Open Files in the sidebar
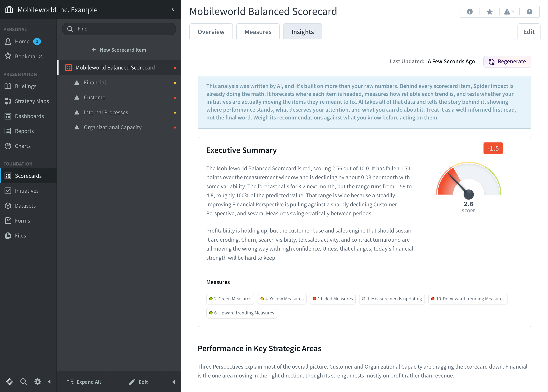This screenshot has width=548, height=392. tap(28, 236)
